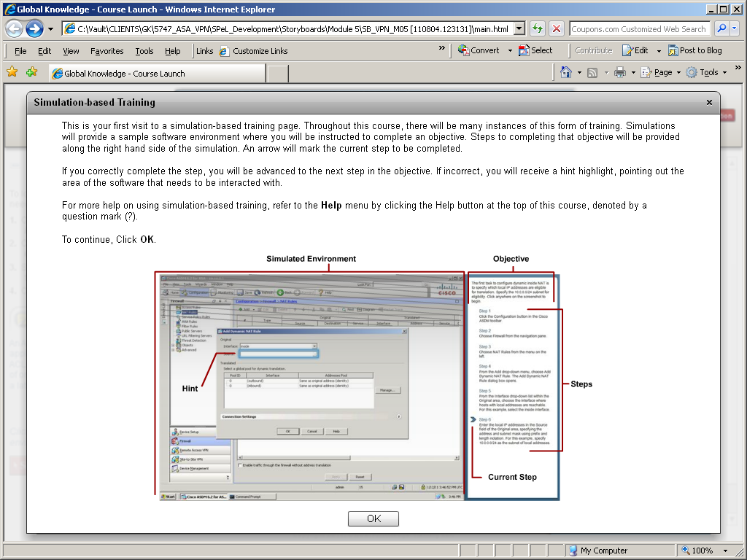Click the Add to Favorites star-plus icon
Screen dimensions: 747x560
[31, 72]
